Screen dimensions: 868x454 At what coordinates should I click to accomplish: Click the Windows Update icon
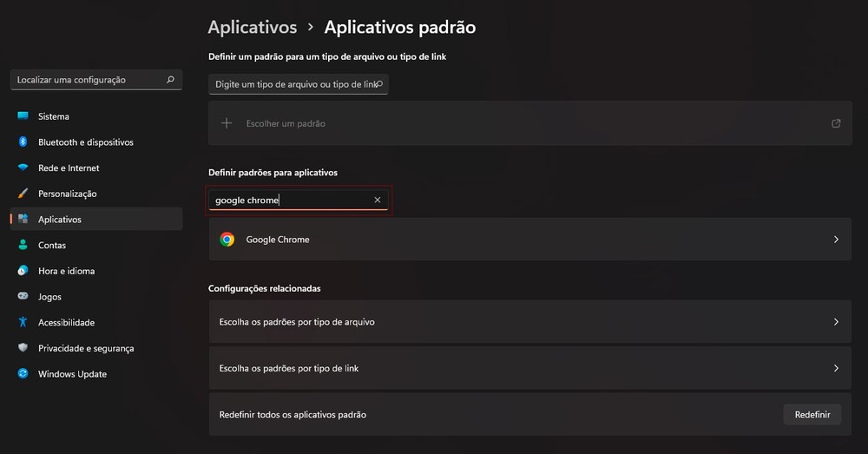pos(23,374)
